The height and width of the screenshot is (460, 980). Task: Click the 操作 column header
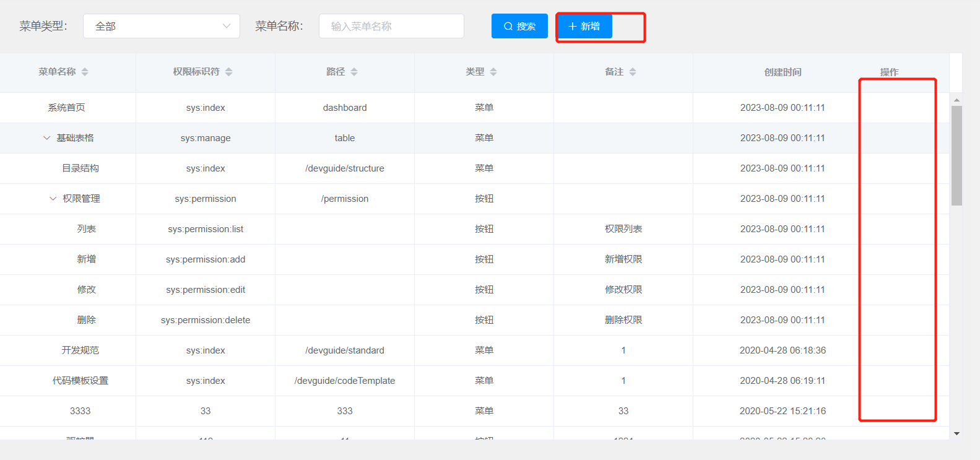[x=890, y=72]
